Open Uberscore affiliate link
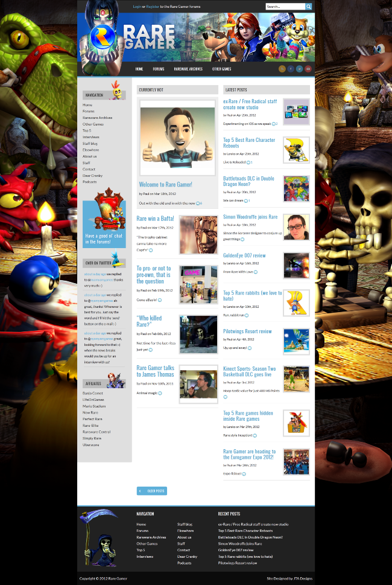Image resolution: width=392 pixels, height=585 pixels. coord(90,445)
